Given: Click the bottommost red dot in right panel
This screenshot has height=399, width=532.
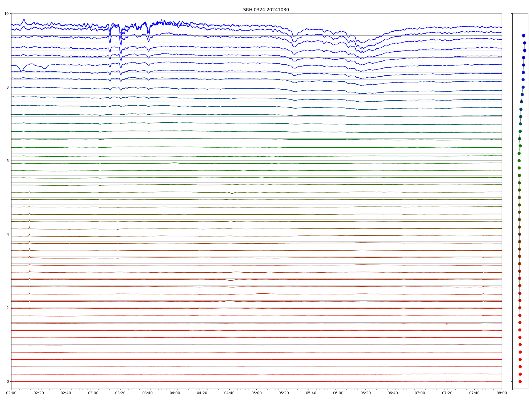Looking at the screenshot, I should pos(520,381).
